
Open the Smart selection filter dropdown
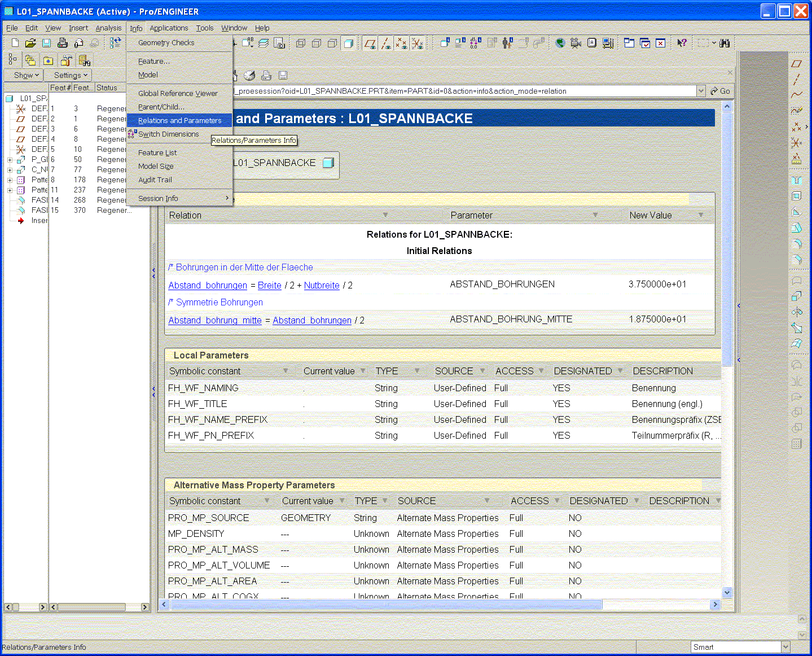[x=785, y=647]
